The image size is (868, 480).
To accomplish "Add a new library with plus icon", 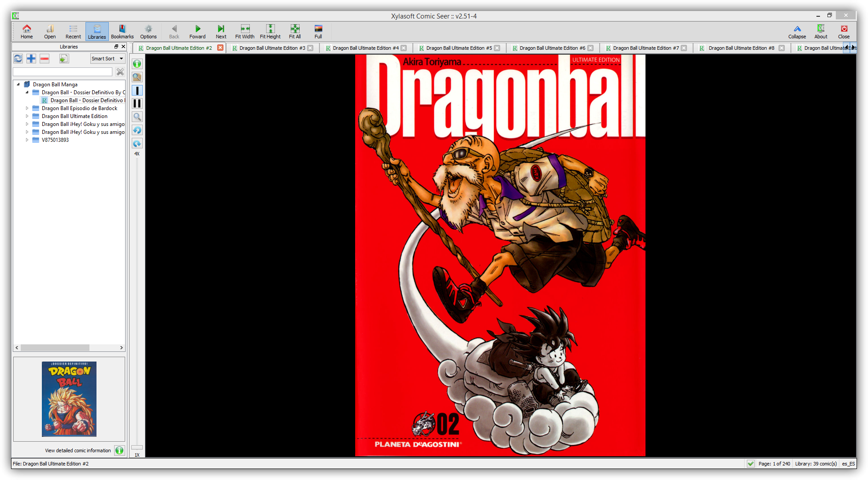I will click(x=31, y=59).
